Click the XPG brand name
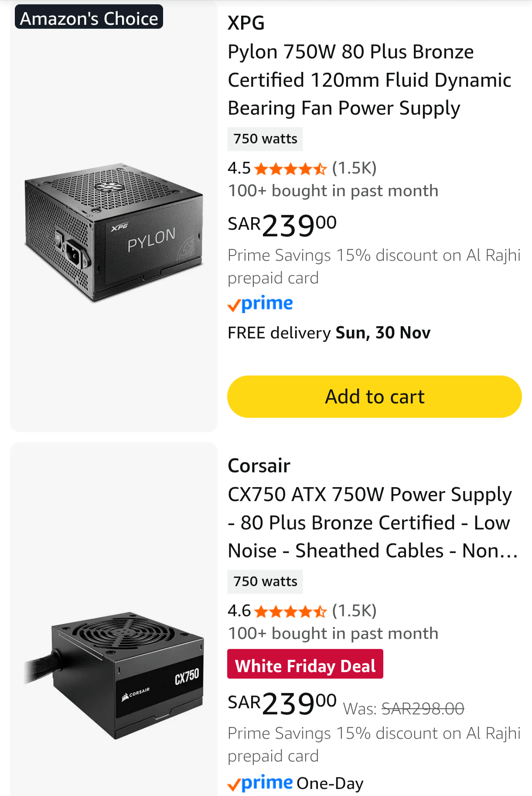This screenshot has width=532, height=796. tap(246, 23)
